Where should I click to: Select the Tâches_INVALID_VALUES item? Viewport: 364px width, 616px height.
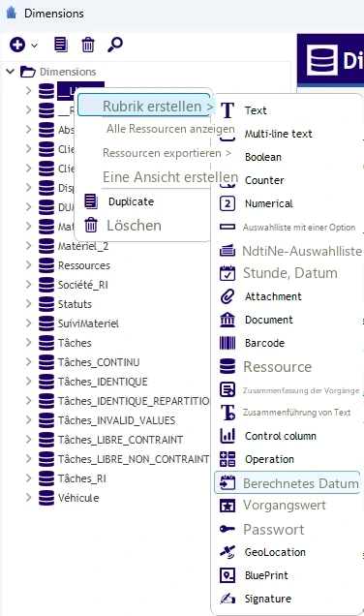tap(116, 420)
